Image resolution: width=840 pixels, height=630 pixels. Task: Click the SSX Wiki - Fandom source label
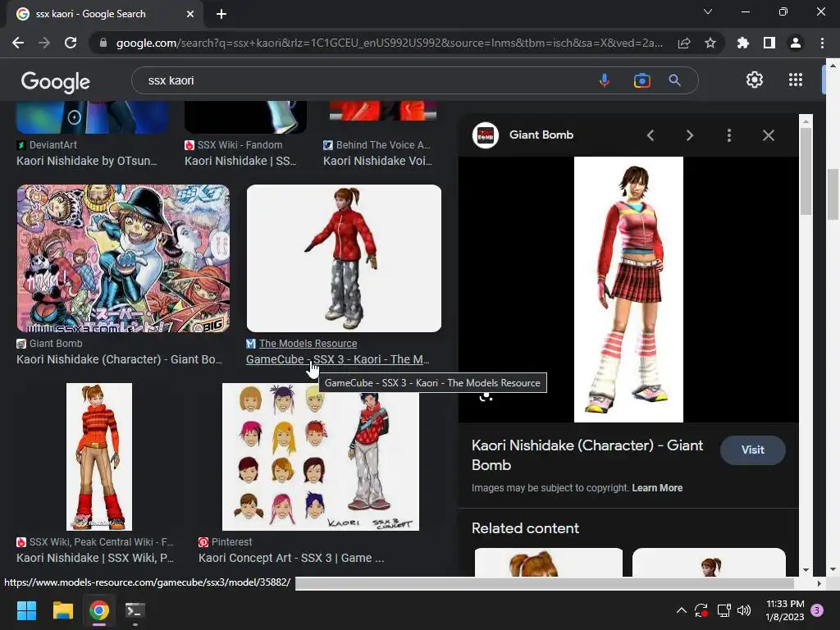coord(240,144)
